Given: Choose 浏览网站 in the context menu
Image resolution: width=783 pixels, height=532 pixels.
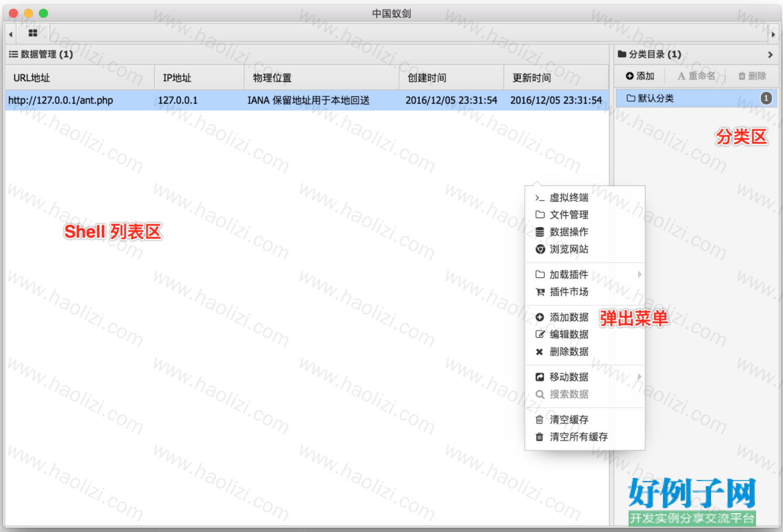Looking at the screenshot, I should (585, 249).
